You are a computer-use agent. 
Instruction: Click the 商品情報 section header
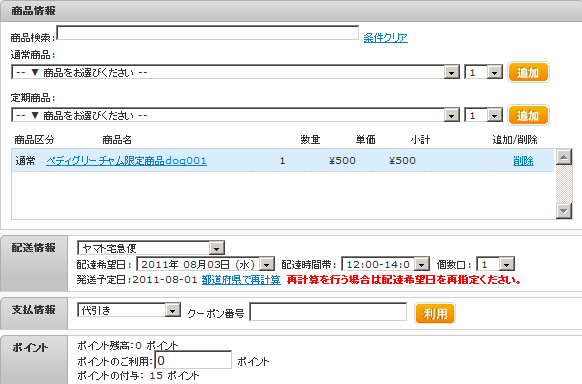coord(33,11)
